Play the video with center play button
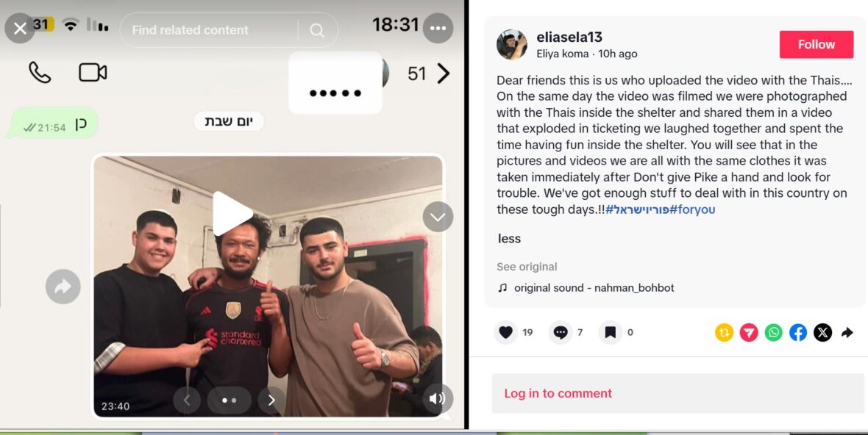Screen dimensions: 868x435 (232, 213)
